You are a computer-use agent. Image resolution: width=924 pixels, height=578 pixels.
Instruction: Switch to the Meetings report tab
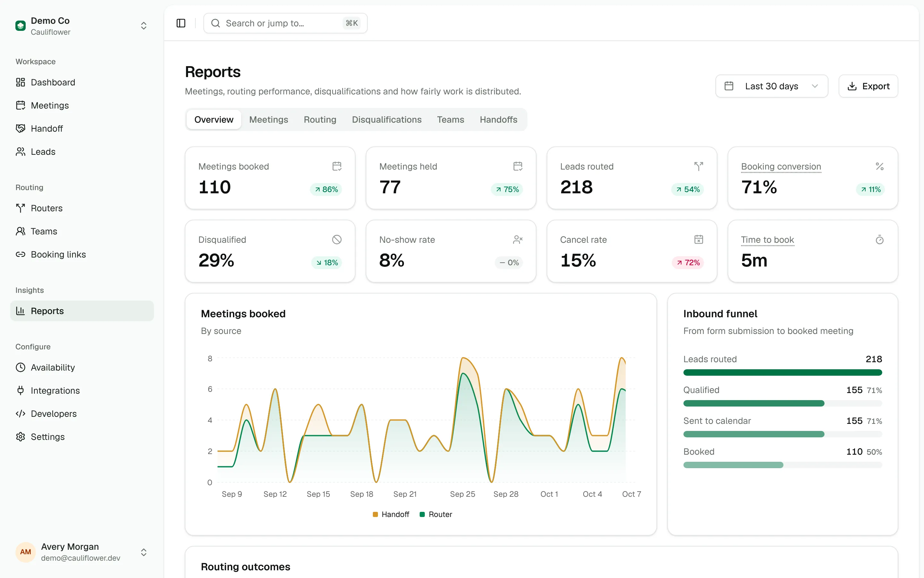(x=269, y=120)
